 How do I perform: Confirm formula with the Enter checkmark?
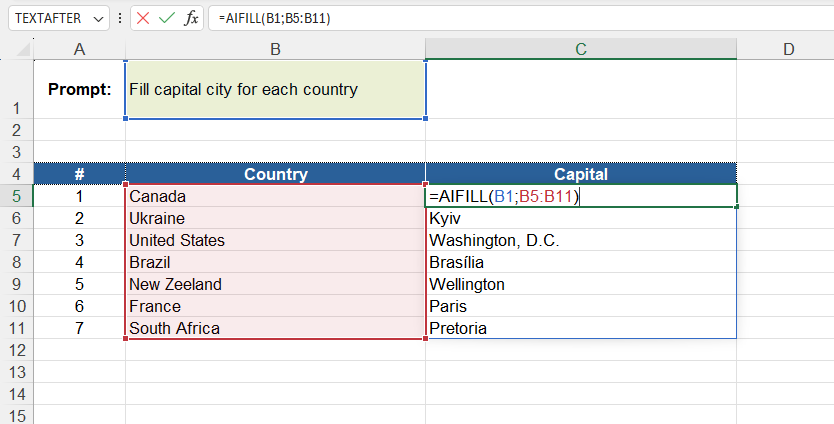click(167, 19)
